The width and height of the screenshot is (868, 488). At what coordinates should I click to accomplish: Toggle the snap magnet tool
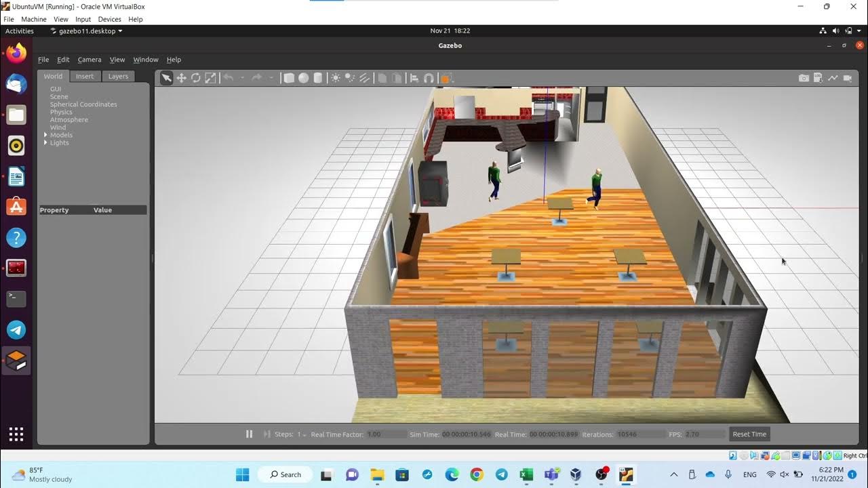[429, 78]
